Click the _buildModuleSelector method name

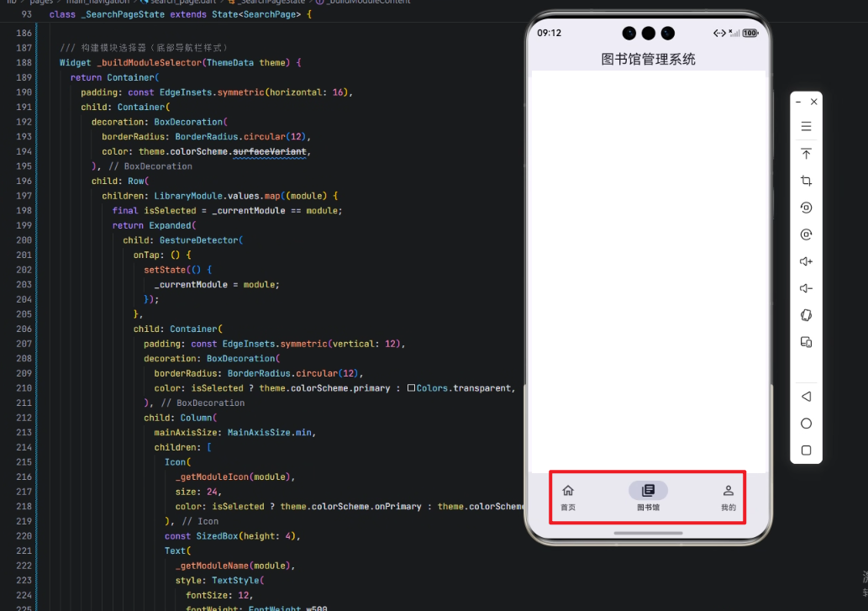149,62
